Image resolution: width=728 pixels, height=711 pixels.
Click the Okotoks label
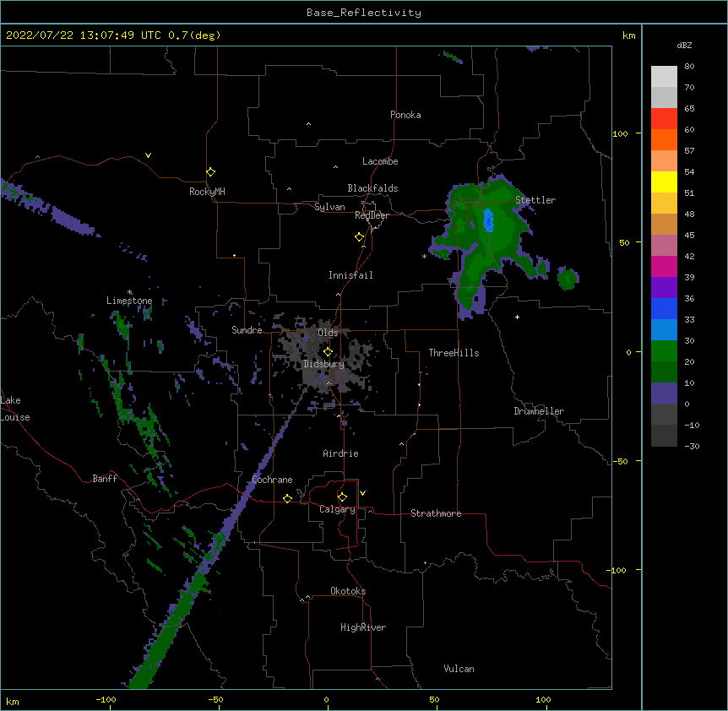(x=348, y=591)
